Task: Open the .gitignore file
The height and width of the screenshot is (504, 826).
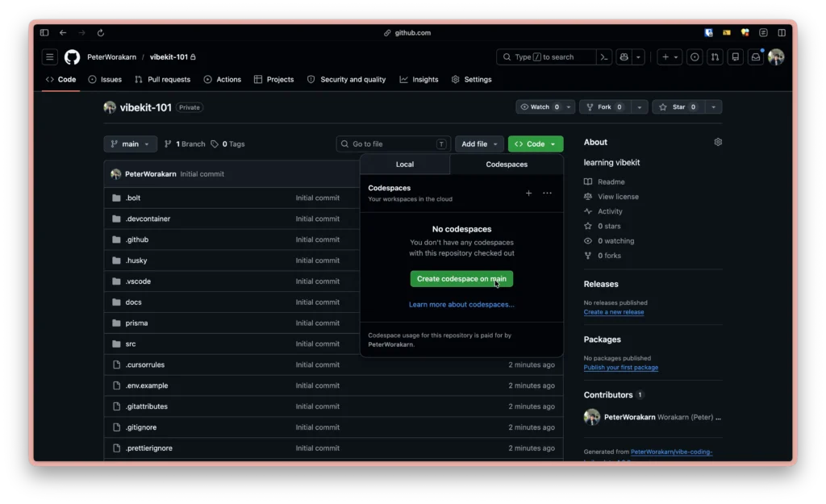Action: [x=140, y=427]
